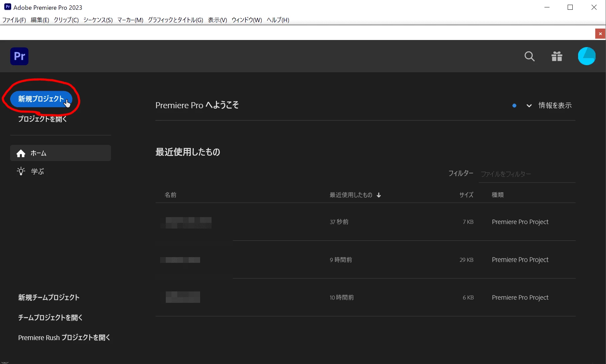
Task: Close the red X banner button
Action: coord(600,34)
